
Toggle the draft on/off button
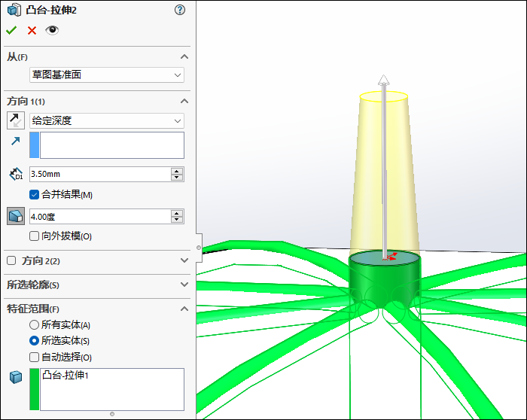tap(16, 216)
